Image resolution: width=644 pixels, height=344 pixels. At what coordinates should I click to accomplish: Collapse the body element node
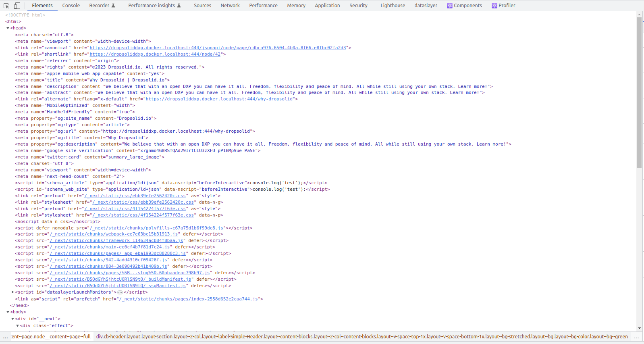8,312
